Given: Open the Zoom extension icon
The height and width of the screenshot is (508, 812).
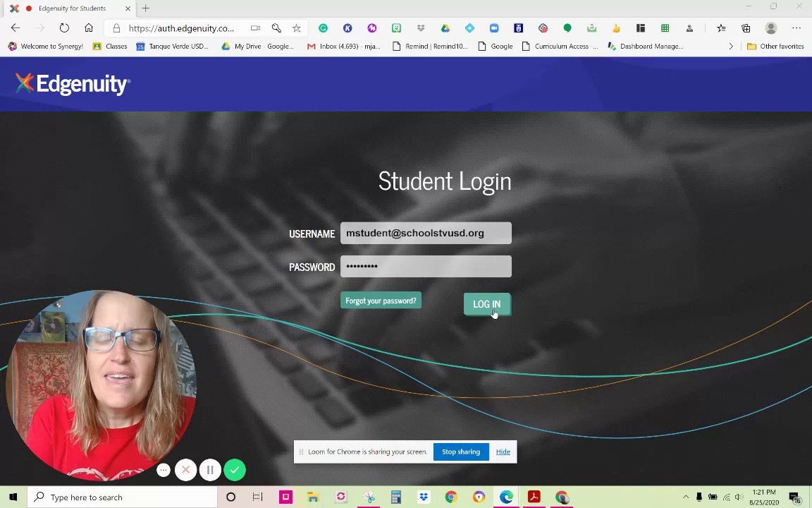Looking at the screenshot, I should 494,28.
